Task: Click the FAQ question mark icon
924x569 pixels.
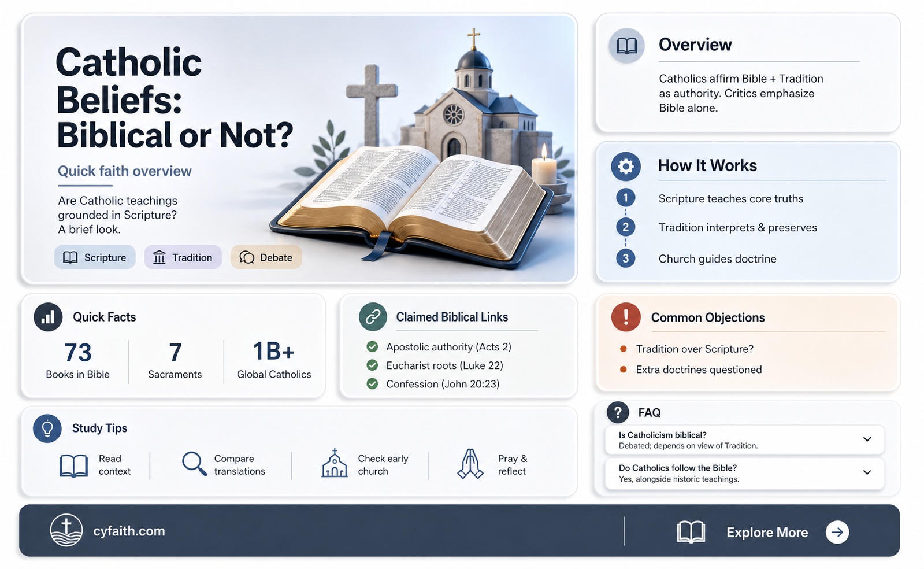Action: [618, 412]
